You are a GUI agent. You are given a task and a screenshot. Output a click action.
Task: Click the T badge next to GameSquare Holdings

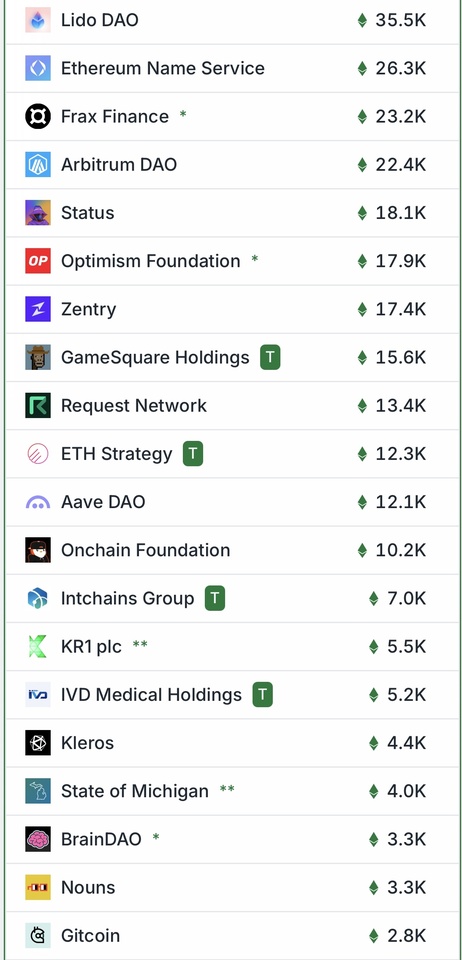(270, 358)
